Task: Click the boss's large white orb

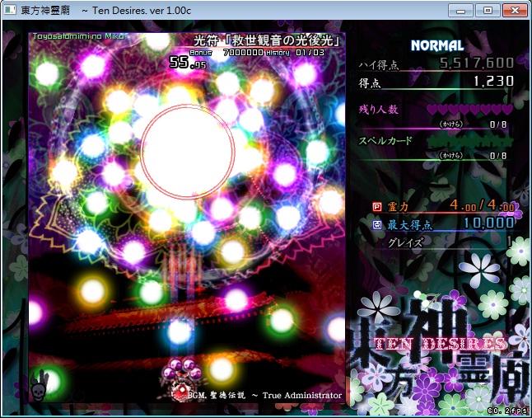Action: click(187, 152)
